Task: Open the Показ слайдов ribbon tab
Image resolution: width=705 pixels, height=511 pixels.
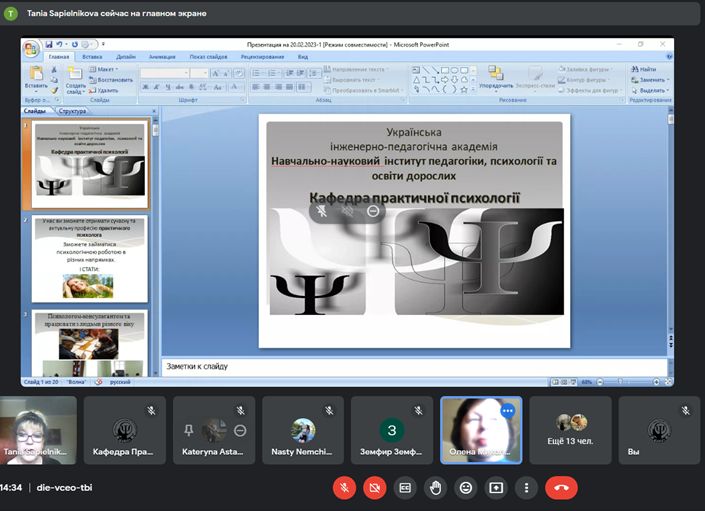Action: (208, 57)
